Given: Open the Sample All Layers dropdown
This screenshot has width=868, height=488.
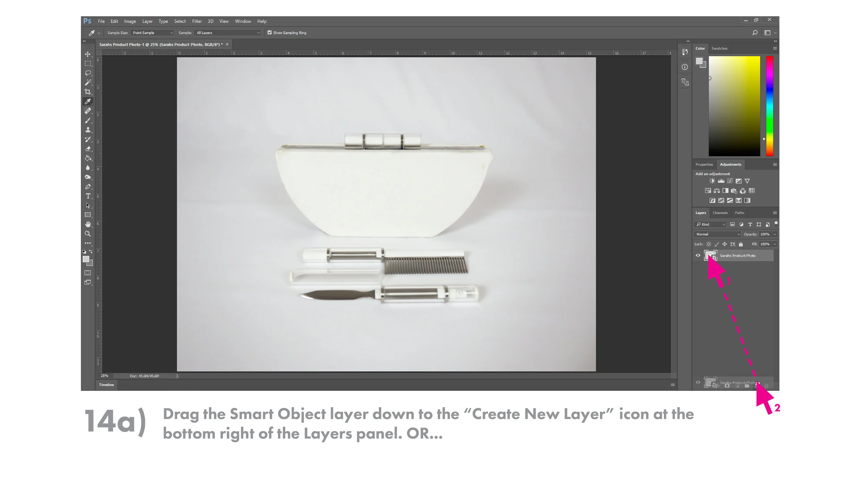Looking at the screenshot, I should click(x=227, y=33).
